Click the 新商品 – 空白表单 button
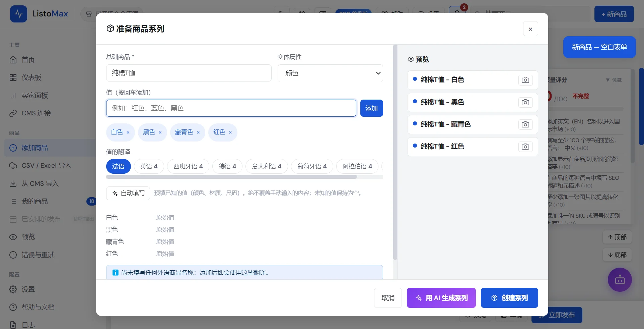The height and width of the screenshot is (329, 644). coord(599,47)
